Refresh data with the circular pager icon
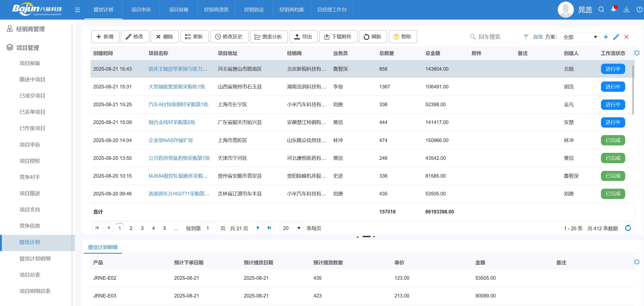Viewport: 644px width, 306px height. (628, 228)
